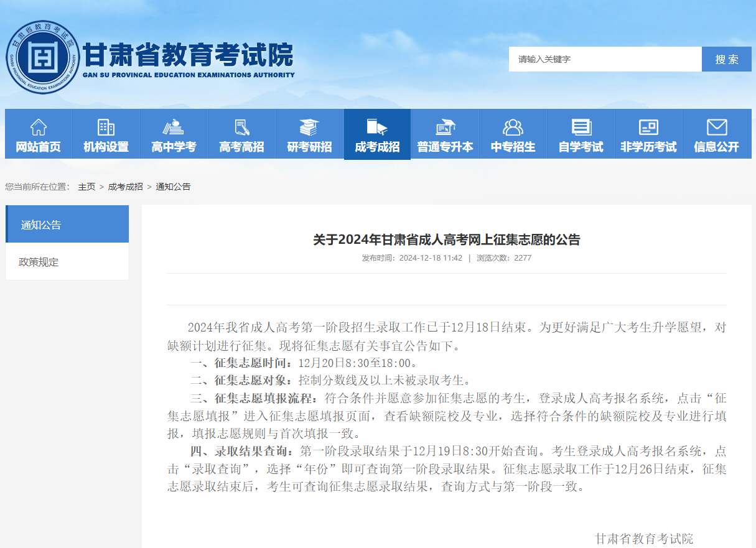Click the Gansu education authority logo
The image size is (756, 548).
tap(43, 57)
